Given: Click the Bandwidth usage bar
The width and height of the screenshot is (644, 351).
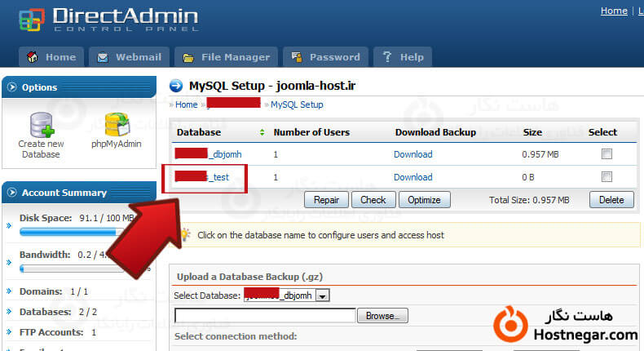Looking at the screenshot, I should [72, 269].
